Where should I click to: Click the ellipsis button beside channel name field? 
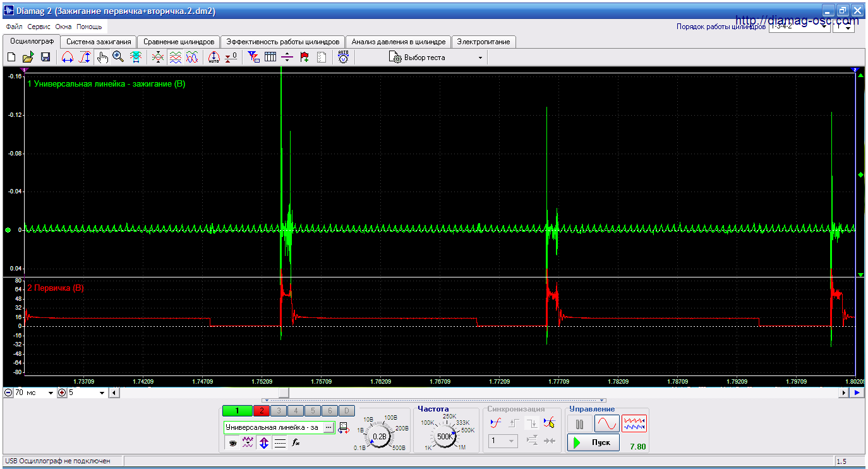pos(329,428)
